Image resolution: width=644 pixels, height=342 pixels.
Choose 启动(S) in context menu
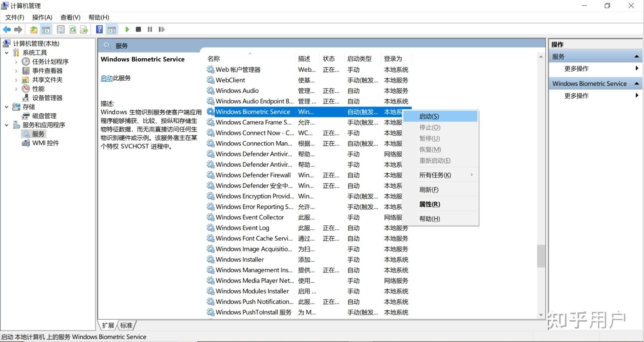(440, 116)
